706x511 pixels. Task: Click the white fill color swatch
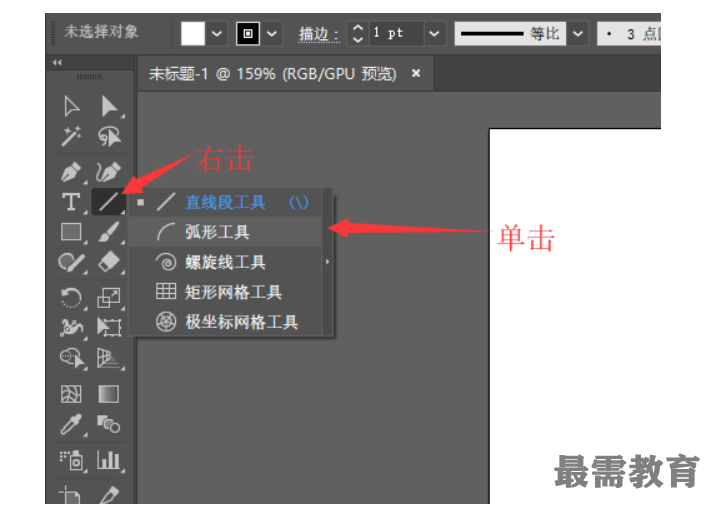click(x=193, y=33)
